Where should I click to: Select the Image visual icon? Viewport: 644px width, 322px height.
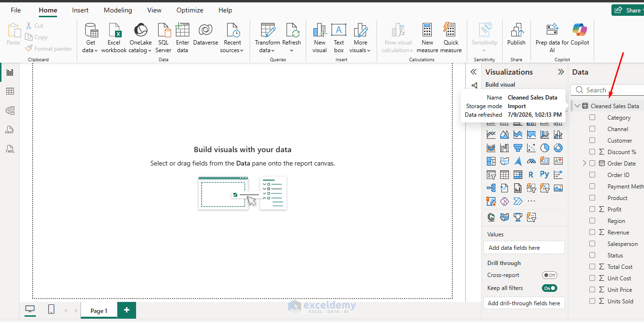click(x=558, y=188)
